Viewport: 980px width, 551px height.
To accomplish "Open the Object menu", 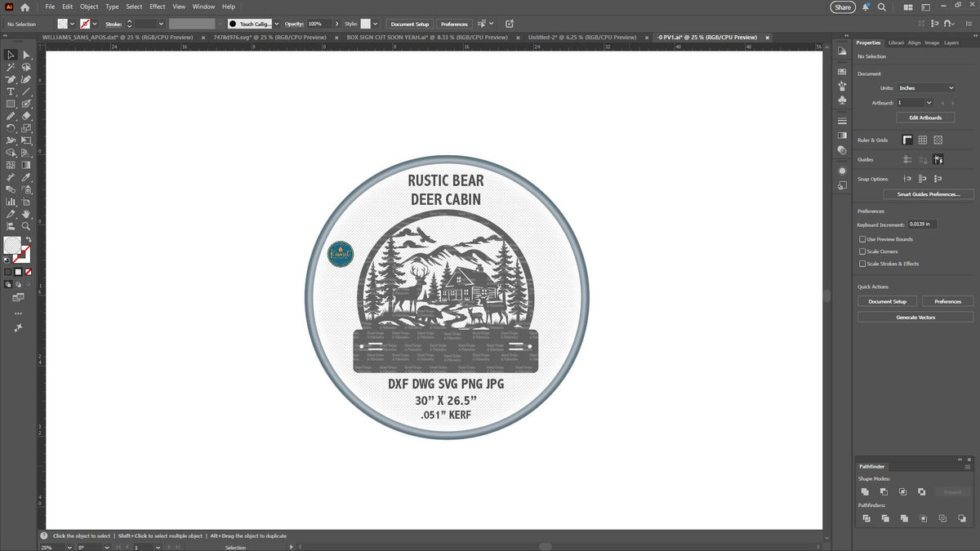I will click(x=89, y=7).
